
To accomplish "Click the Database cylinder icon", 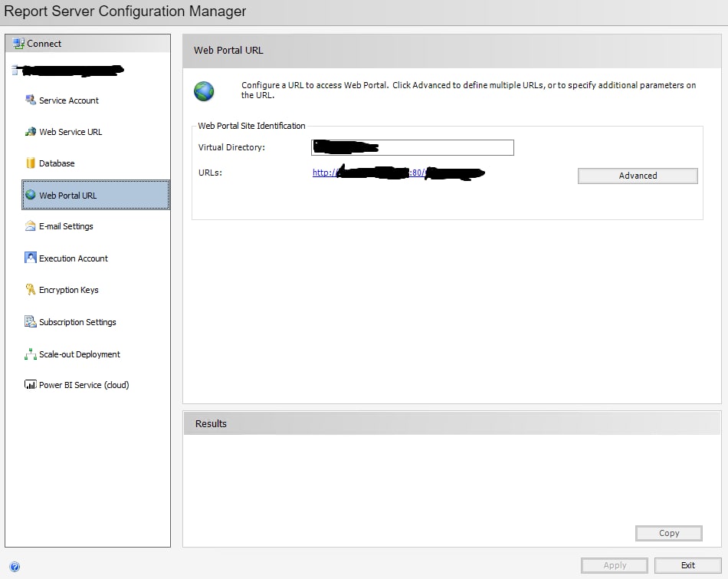I will tap(31, 163).
